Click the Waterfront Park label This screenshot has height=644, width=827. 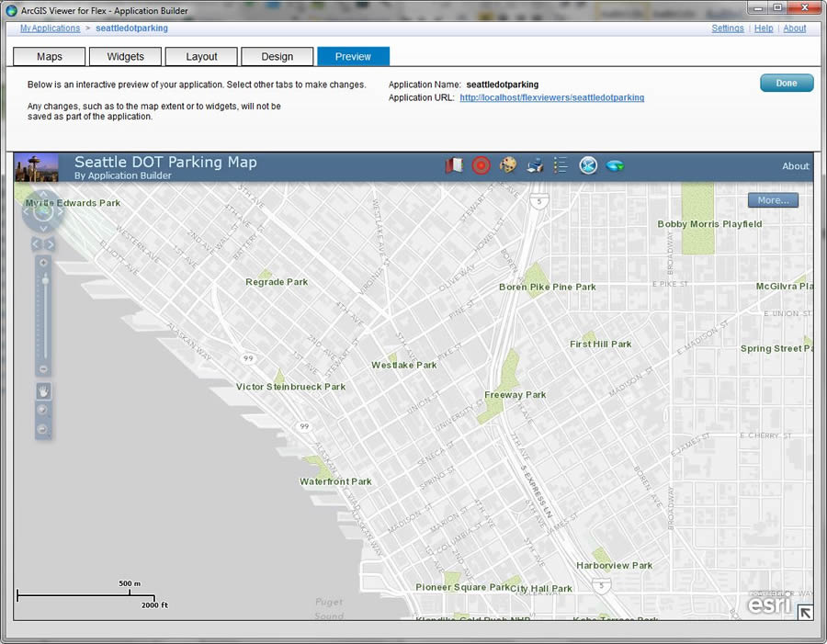[335, 481]
